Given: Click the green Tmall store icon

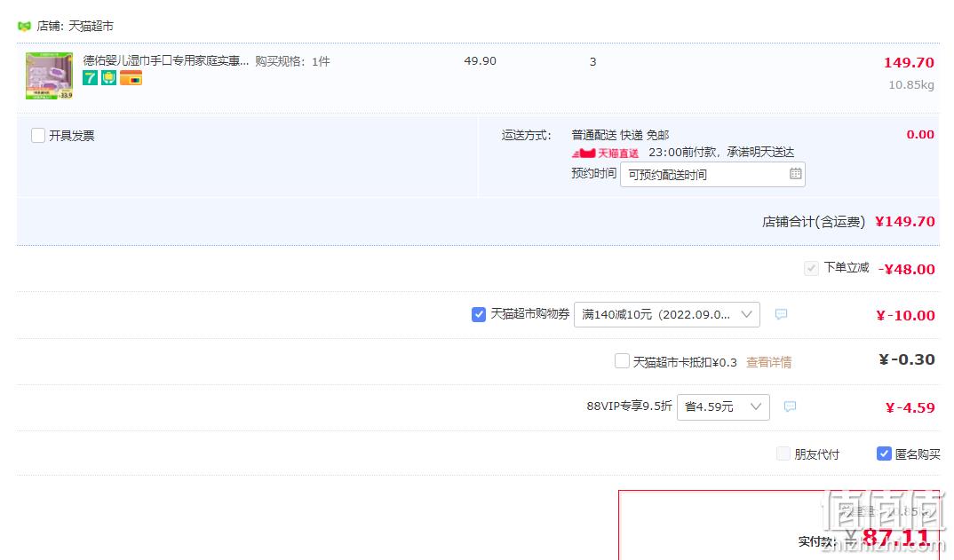Looking at the screenshot, I should point(24,26).
